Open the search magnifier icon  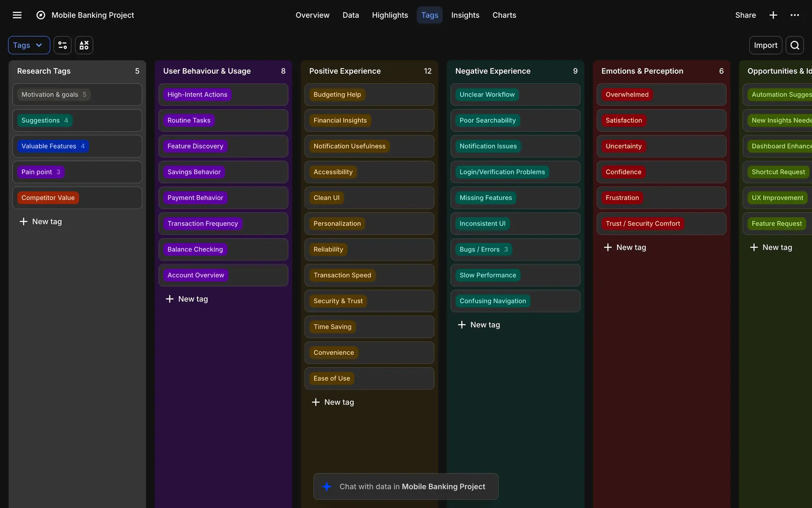point(795,45)
